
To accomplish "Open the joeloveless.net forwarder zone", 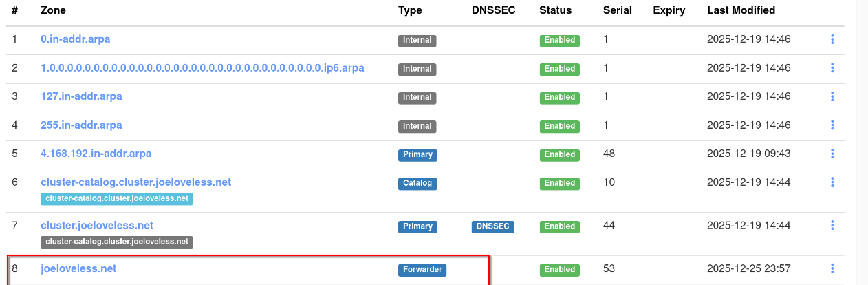I will click(78, 269).
